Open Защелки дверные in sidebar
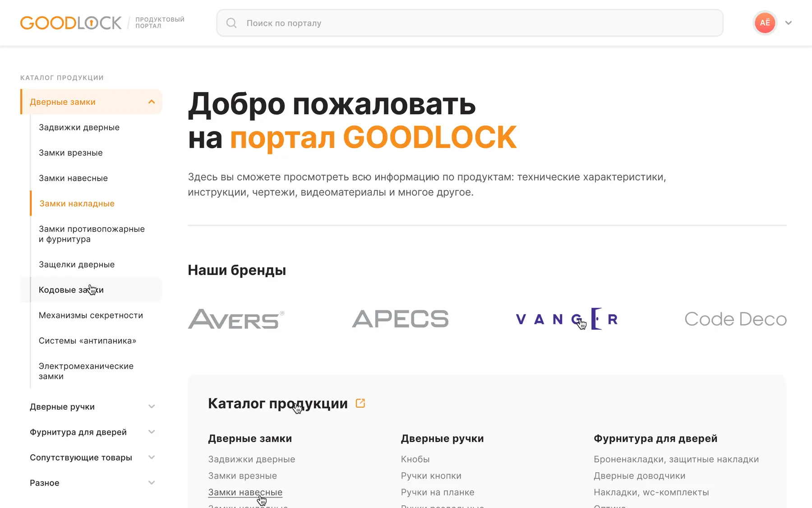 [77, 265]
